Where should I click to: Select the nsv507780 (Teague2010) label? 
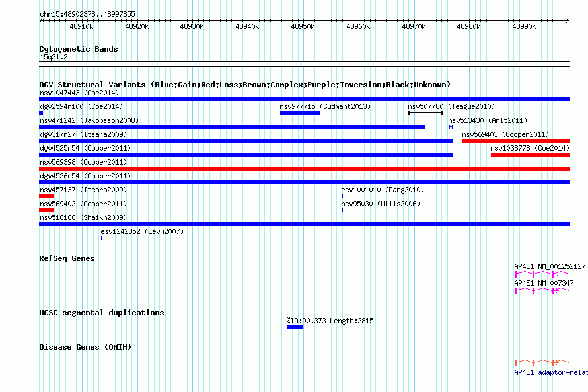[x=451, y=106]
